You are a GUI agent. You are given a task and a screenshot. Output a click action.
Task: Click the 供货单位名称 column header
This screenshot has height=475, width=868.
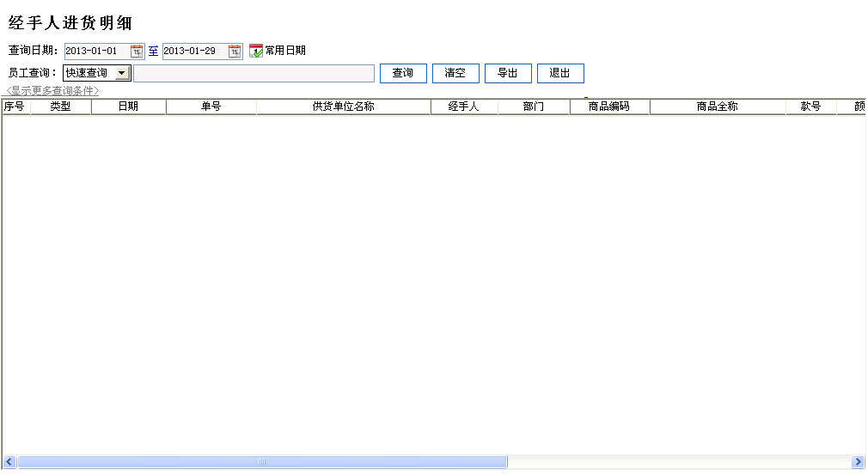pos(343,107)
